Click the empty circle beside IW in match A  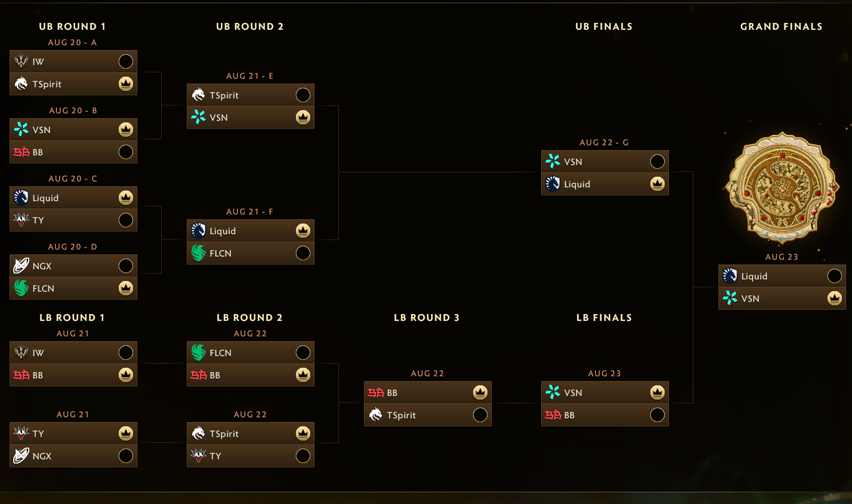coord(126,62)
